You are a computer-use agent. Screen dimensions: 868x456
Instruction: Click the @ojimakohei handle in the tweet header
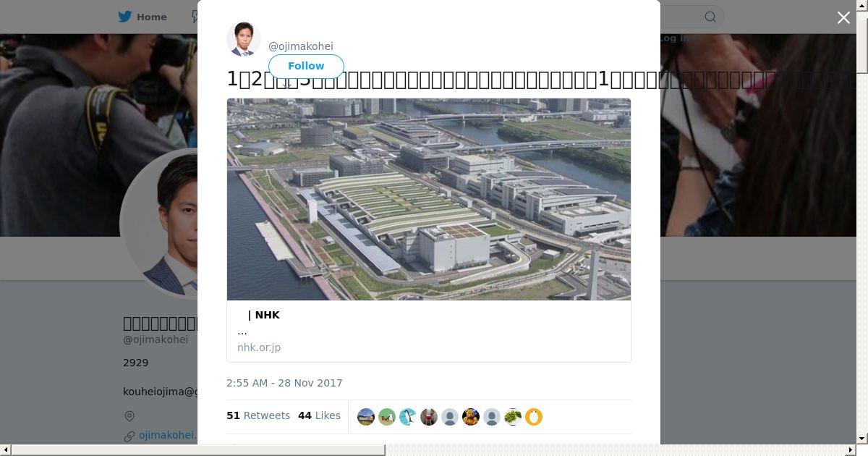coord(301,46)
